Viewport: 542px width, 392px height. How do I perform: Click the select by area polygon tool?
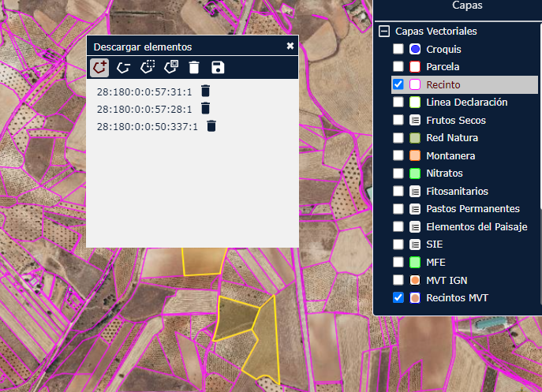coord(147,68)
